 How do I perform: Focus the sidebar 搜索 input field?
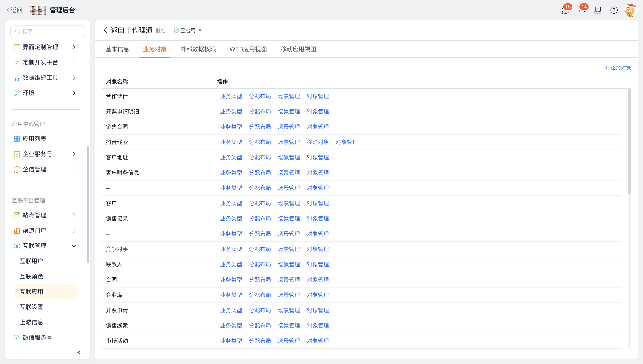48,31
